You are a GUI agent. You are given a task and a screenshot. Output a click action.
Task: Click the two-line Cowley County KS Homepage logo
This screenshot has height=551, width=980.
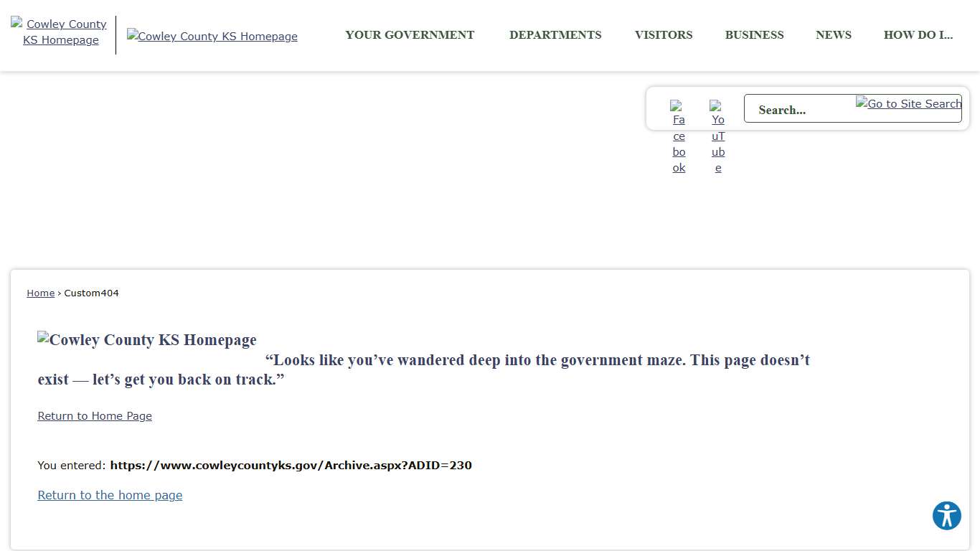60,32
